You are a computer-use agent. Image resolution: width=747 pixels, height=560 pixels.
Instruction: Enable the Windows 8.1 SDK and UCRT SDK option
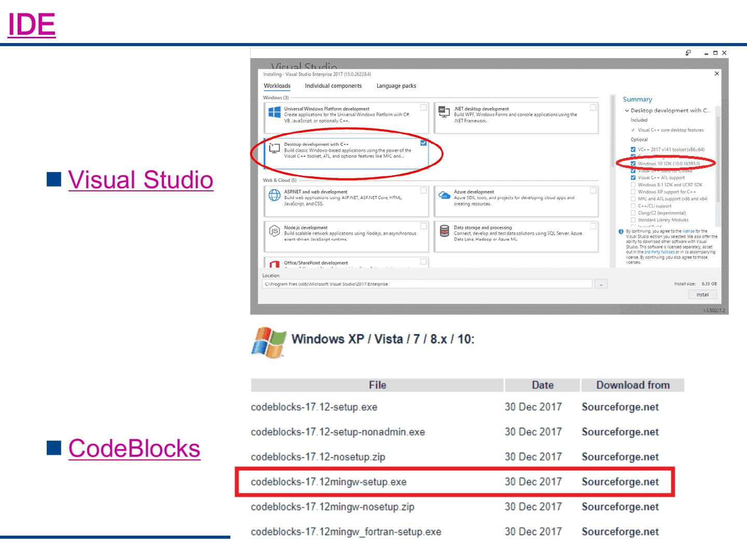633,185
